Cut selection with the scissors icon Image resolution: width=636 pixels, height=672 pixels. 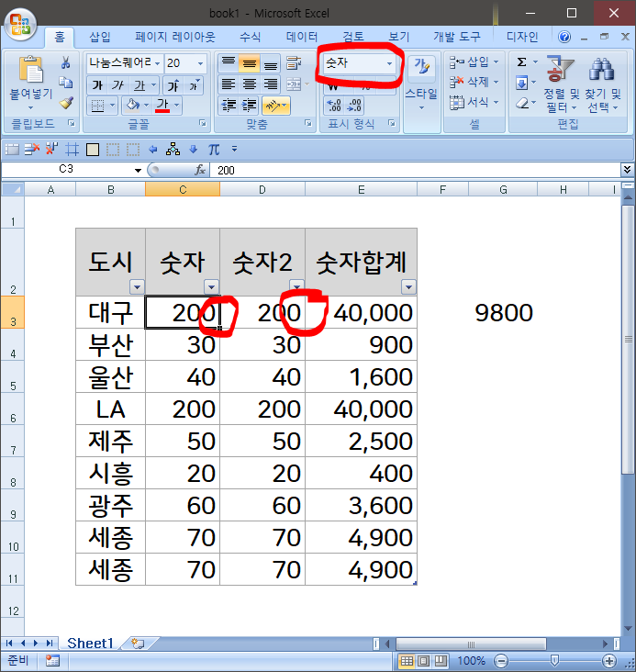pyautogui.click(x=65, y=63)
